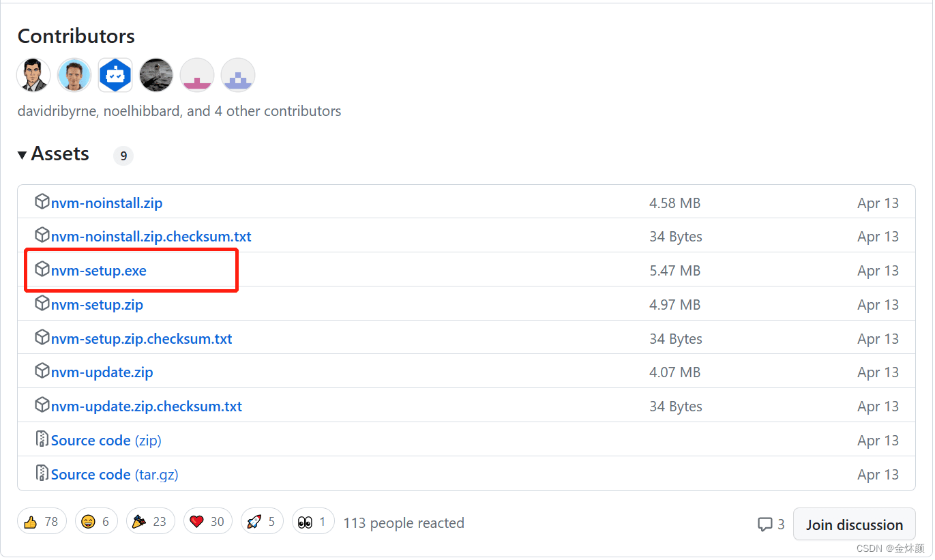Open the grayscale photo contributor avatar
This screenshot has height=560, width=935.
(156, 75)
